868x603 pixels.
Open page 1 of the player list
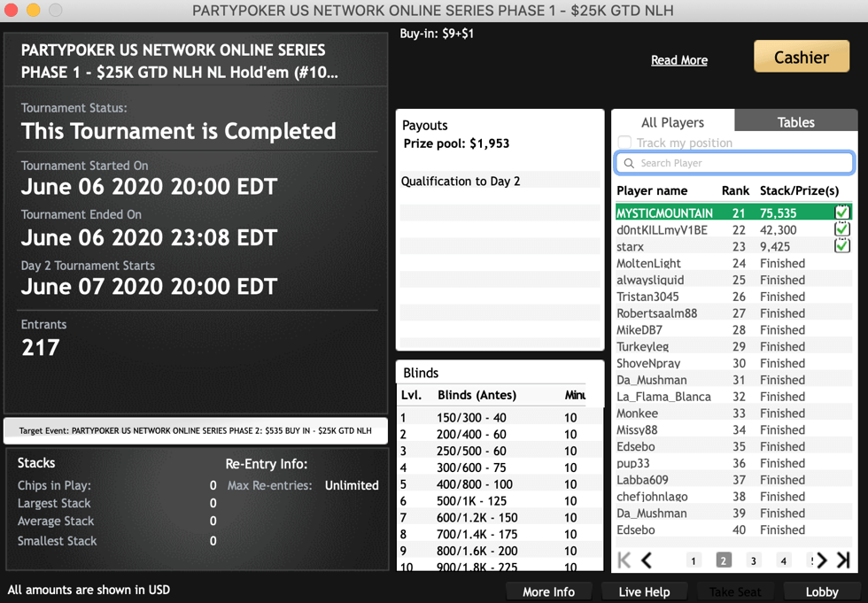694,560
